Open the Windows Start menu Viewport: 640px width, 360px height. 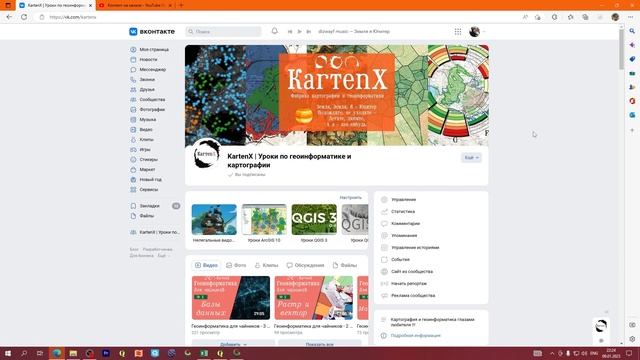click(7, 353)
